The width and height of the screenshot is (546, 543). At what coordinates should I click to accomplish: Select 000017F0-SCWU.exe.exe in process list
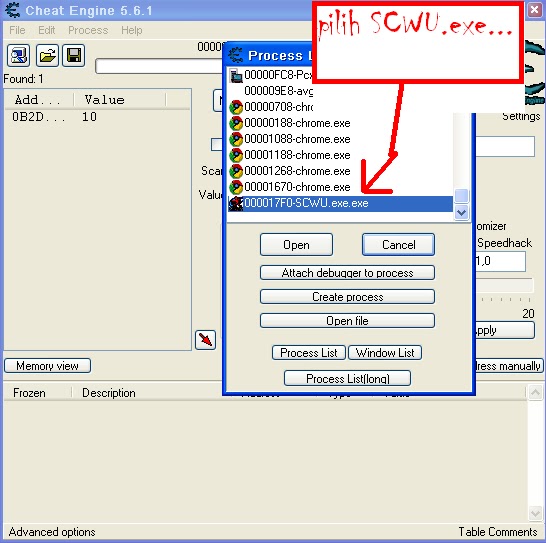(x=340, y=203)
